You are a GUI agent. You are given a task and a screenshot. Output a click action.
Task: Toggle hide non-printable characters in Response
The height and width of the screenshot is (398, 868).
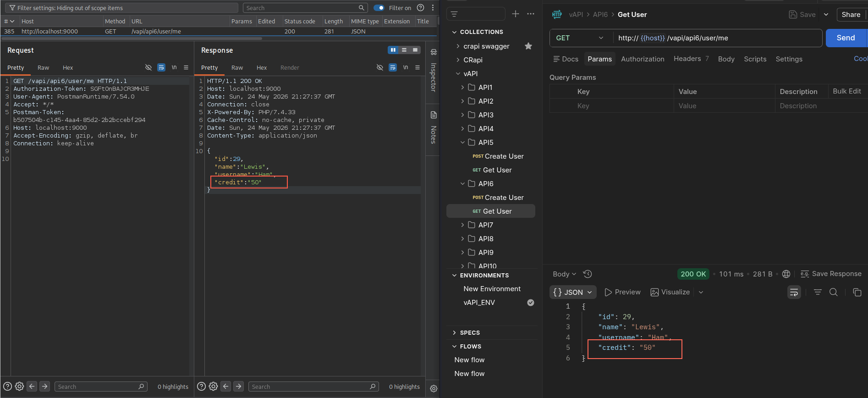pos(380,67)
